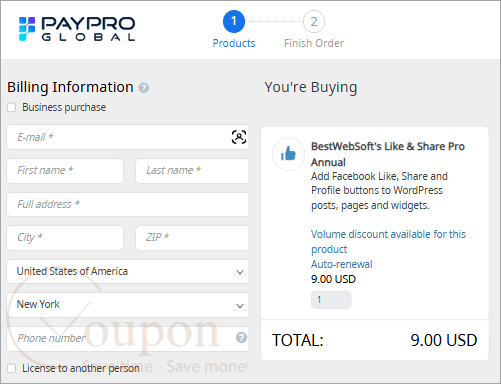Click the Like & Share thumbs-up product icon
The width and height of the screenshot is (501, 384).
coord(288,154)
